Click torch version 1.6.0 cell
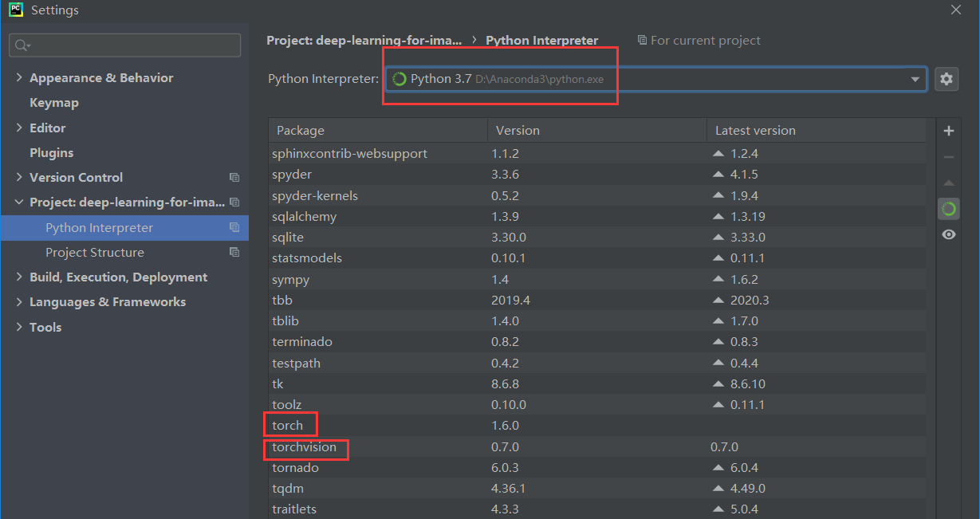 [505, 426]
